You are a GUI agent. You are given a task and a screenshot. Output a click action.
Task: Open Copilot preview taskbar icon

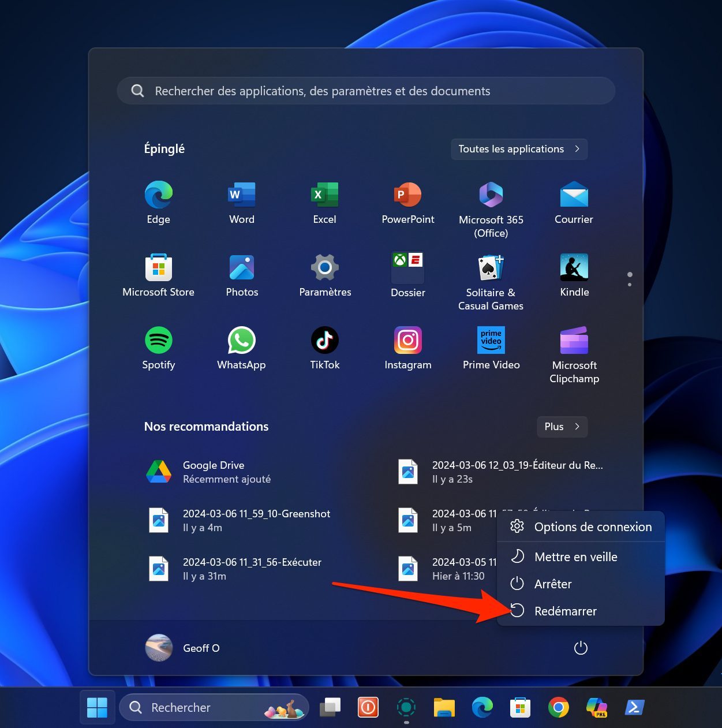(x=596, y=707)
